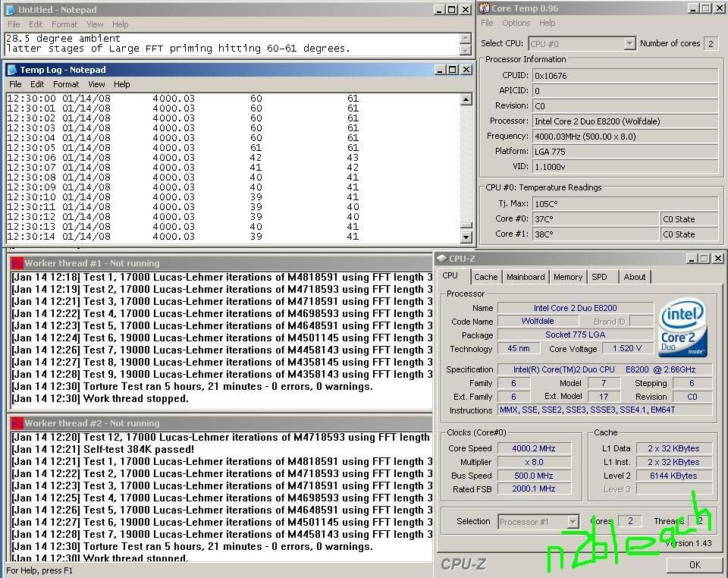Click the Intel Core 2 Duo logo

point(683,327)
